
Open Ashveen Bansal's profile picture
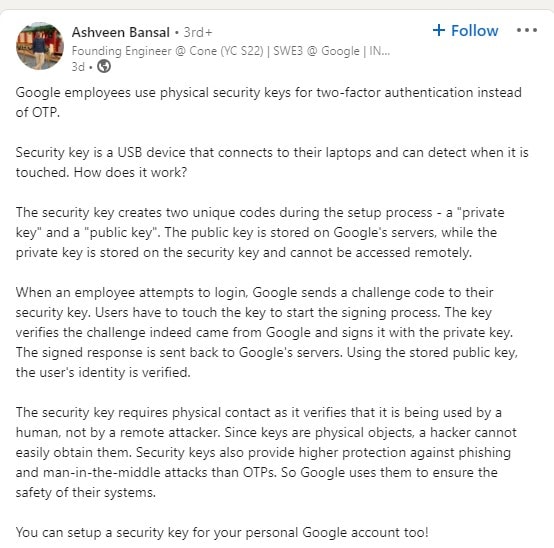[x=40, y=46]
